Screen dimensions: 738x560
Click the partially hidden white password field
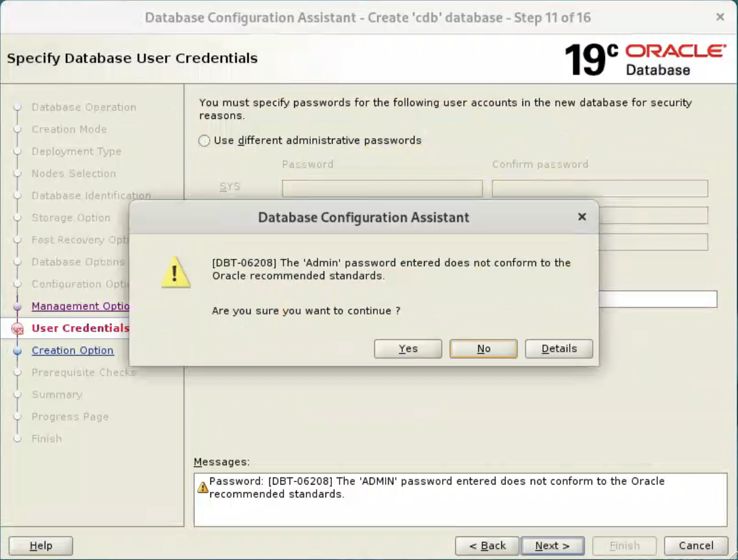[657, 299]
